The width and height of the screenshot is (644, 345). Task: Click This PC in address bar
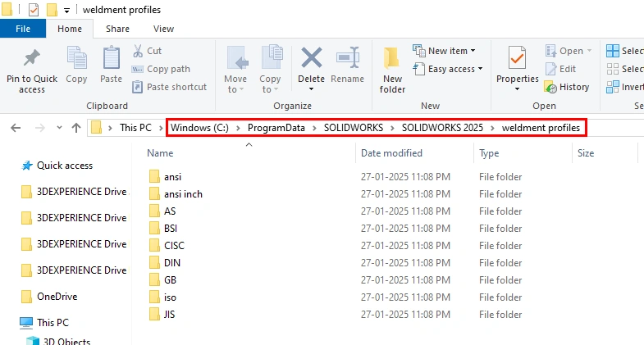[135, 128]
